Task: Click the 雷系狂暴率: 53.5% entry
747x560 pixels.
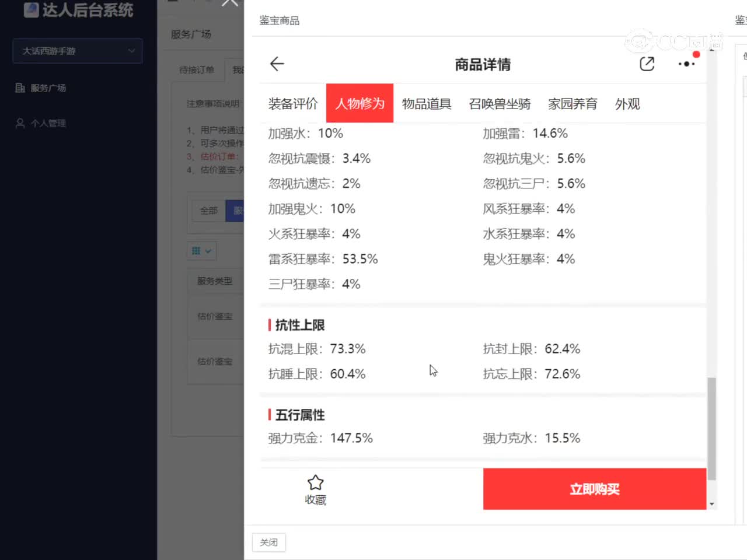Action: (323, 259)
